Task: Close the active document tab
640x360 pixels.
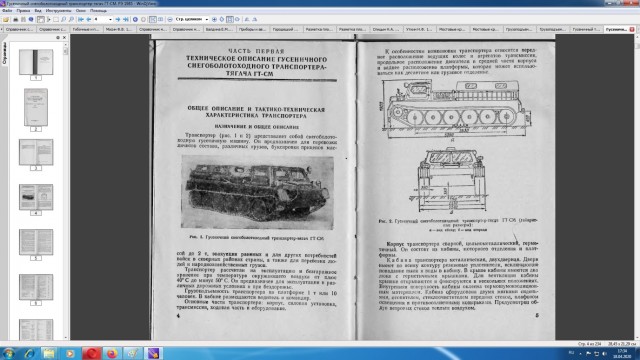Action: [x=632, y=29]
